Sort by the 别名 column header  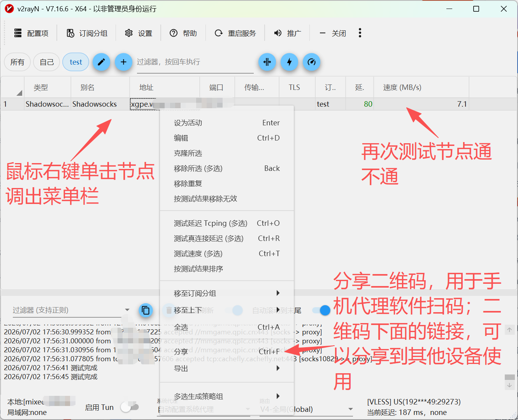[100, 87]
